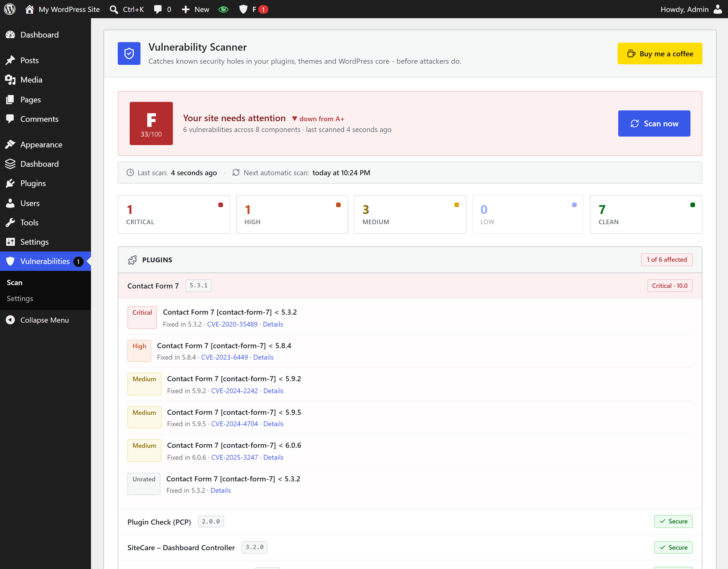Click the Collapse Menu arrow icon
Image resolution: width=728 pixels, height=569 pixels.
point(10,320)
